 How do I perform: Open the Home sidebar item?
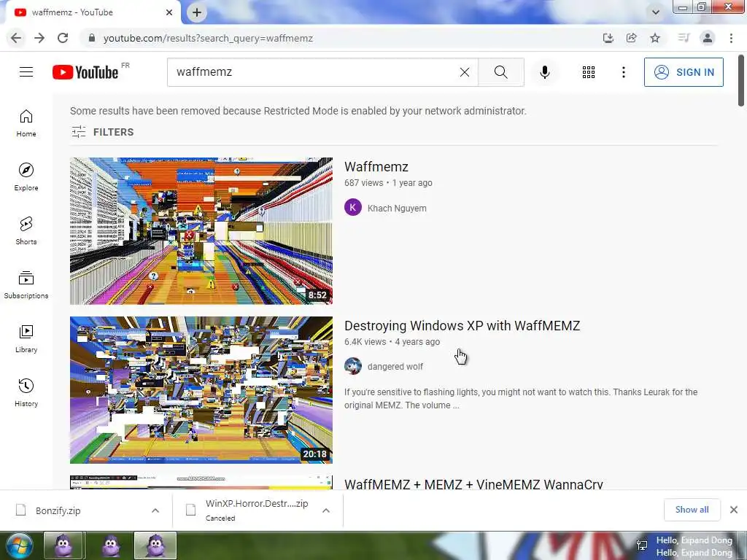(26, 123)
